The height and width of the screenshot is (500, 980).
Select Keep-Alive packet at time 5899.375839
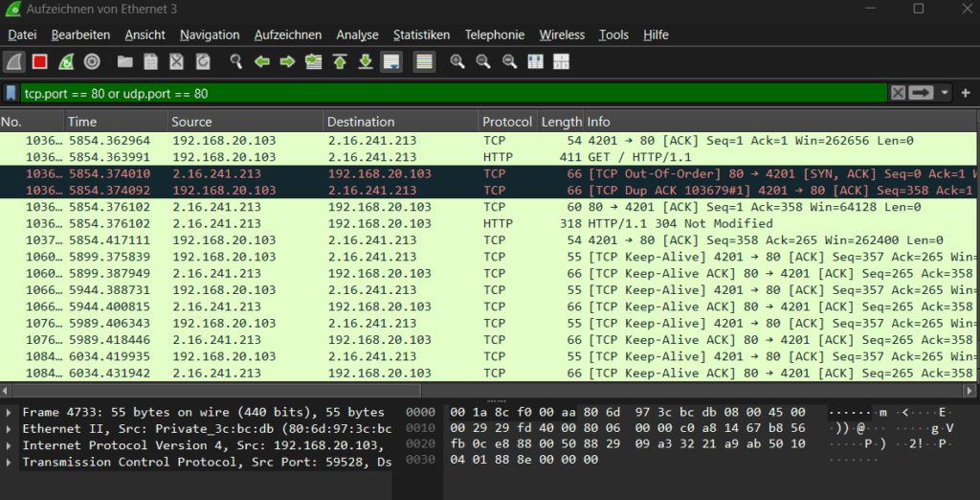(x=487, y=257)
